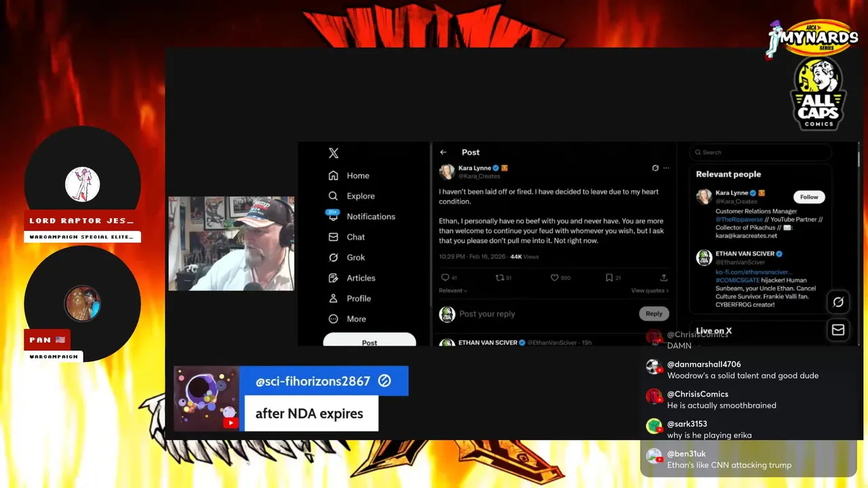Click the 44K Views count
Screen dimensions: 868x488
point(524,257)
